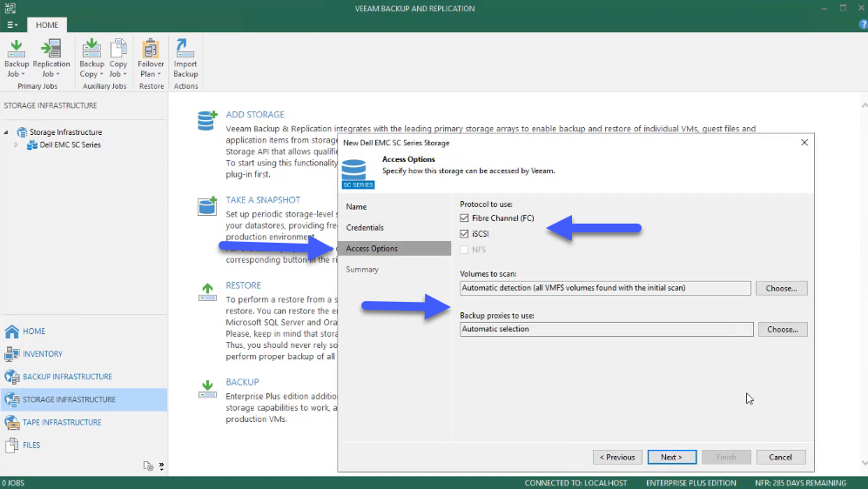868x489 pixels.
Task: Open the main application menu button
Action: pyautogui.click(x=12, y=25)
